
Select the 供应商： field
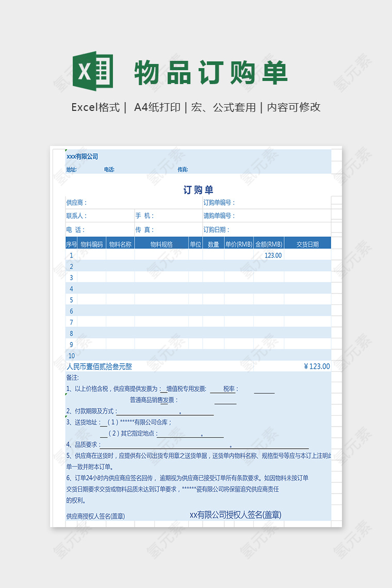tap(134, 203)
